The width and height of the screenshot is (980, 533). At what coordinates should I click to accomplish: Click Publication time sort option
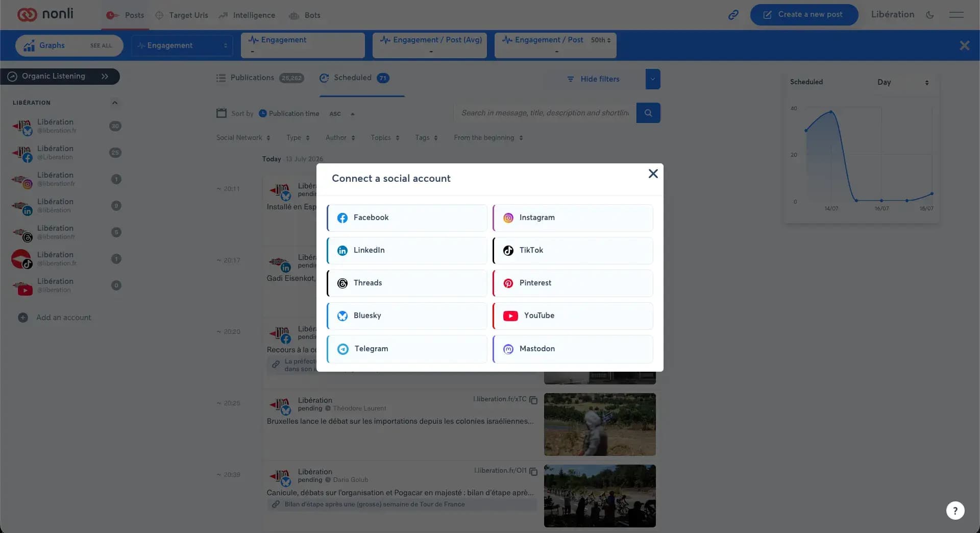[x=288, y=114]
